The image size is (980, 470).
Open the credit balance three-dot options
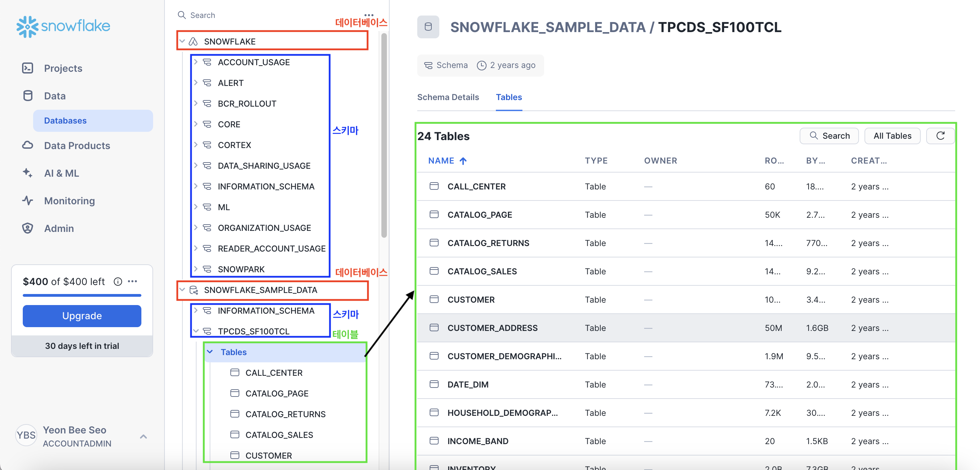pos(132,282)
